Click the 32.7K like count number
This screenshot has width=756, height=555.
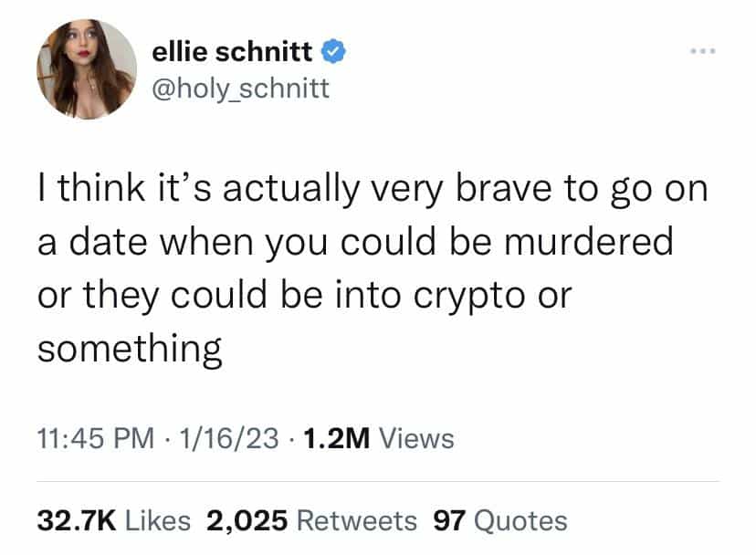point(77,521)
